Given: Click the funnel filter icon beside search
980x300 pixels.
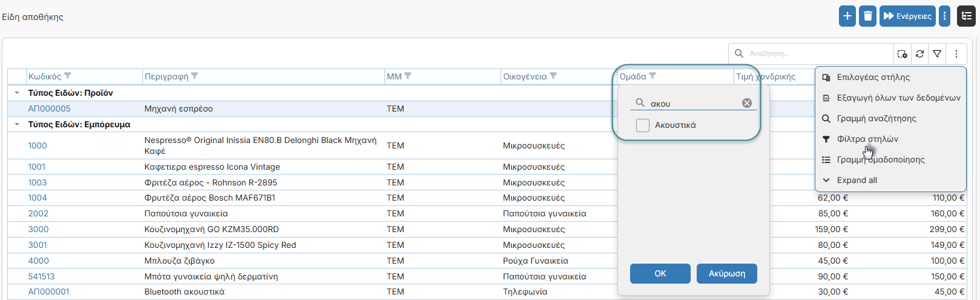Looking at the screenshot, I should click(937, 54).
